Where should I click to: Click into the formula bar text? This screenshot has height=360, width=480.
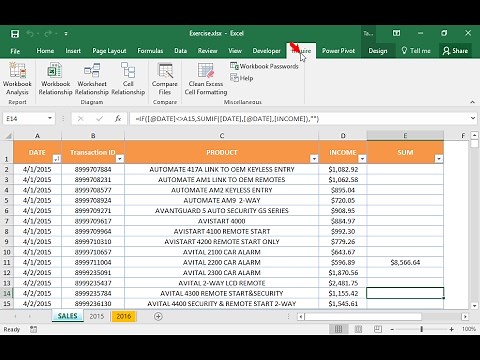click(298, 118)
